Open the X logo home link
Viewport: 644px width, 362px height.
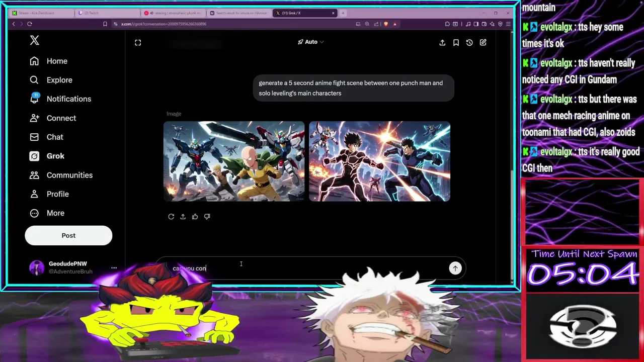pos(34,41)
